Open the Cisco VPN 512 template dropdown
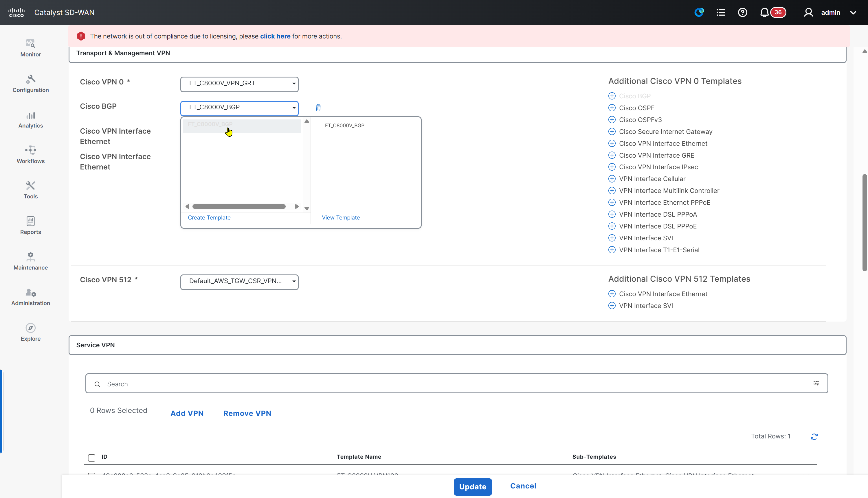Screen dimensions: 868x498 point(239,282)
